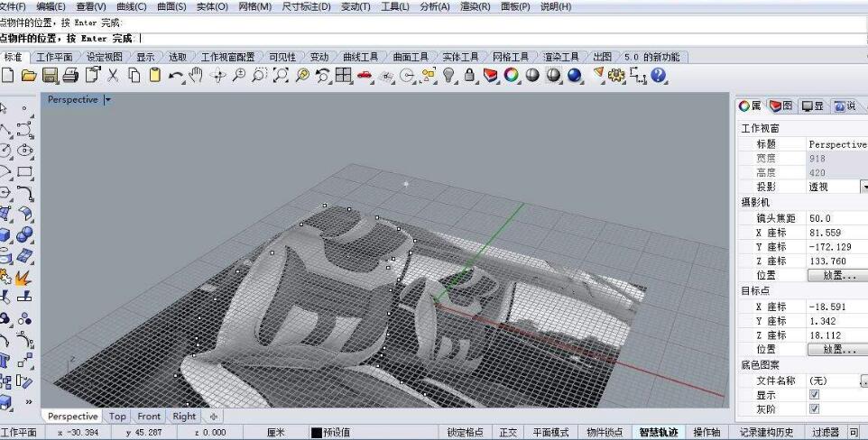Open the 曲线(C) menu
Image resolution: width=868 pixels, height=440 pixels.
[x=132, y=6]
